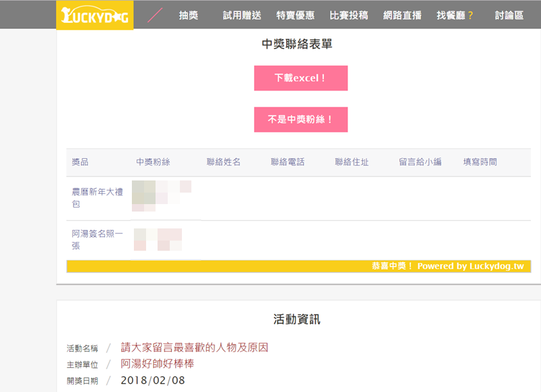Click the draw date 2018/02/08
The height and width of the screenshot is (392, 541).
[x=153, y=381]
